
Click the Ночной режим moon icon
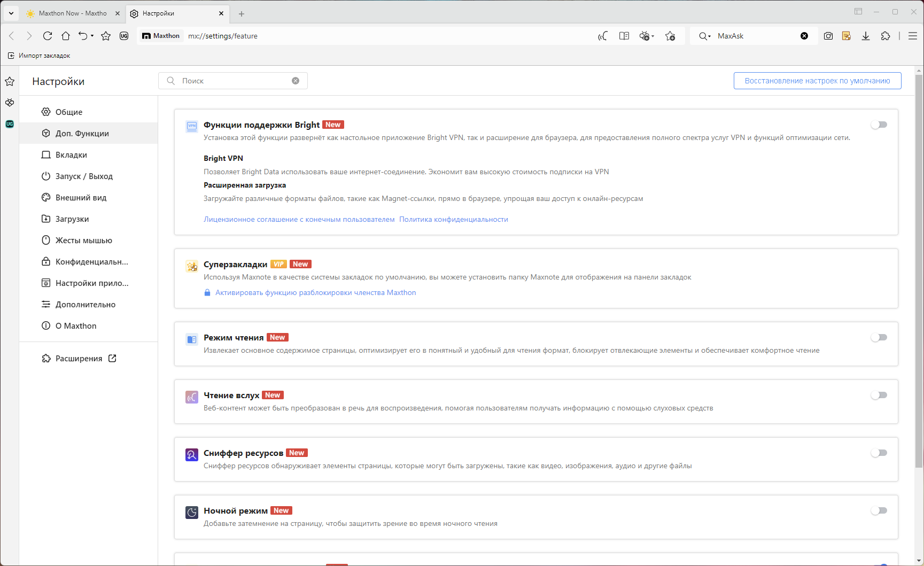(192, 512)
